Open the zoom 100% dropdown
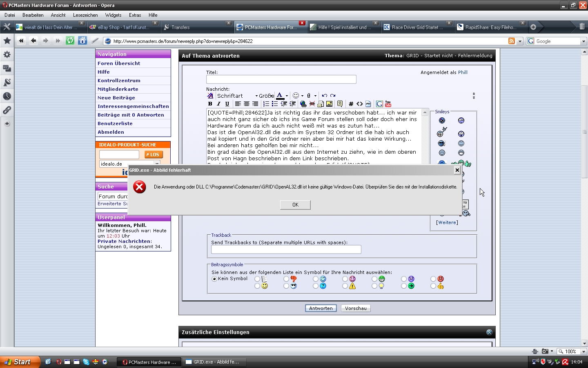This screenshot has height=368, width=588. coord(584,351)
